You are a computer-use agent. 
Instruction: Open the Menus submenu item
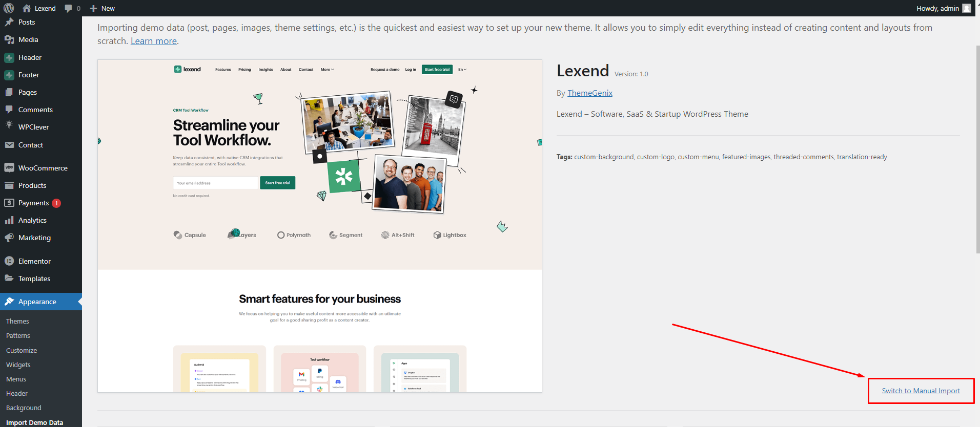click(16, 379)
